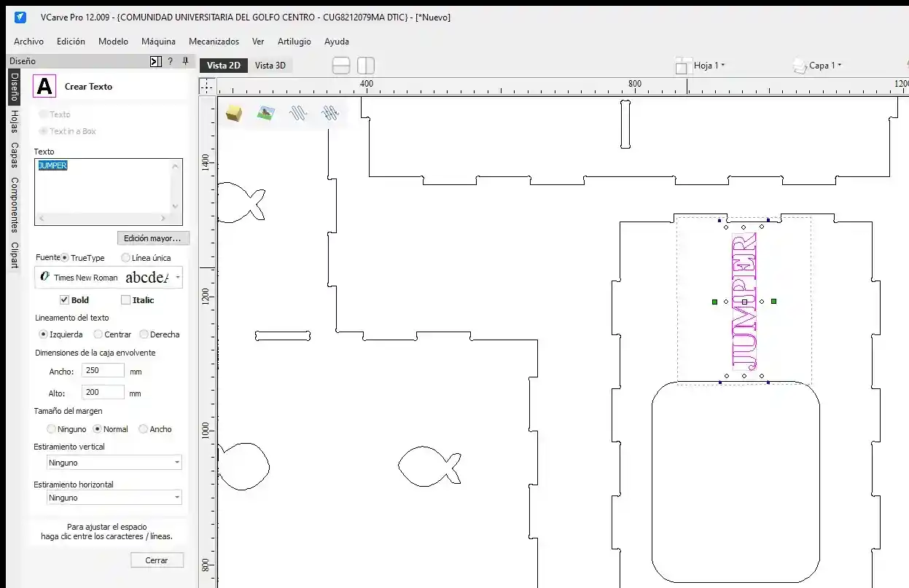Open the Componentes side tab
Image resolution: width=909 pixels, height=588 pixels.
15,205
